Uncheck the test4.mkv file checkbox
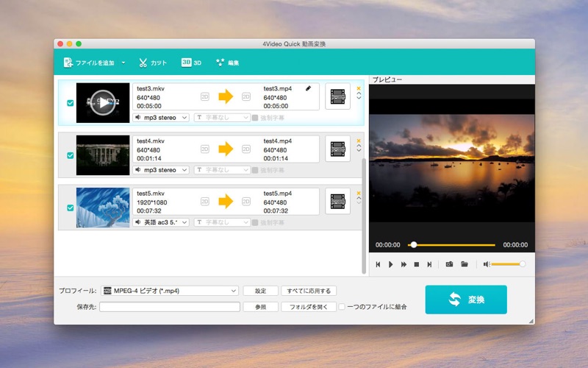The width and height of the screenshot is (588, 368). click(70, 155)
